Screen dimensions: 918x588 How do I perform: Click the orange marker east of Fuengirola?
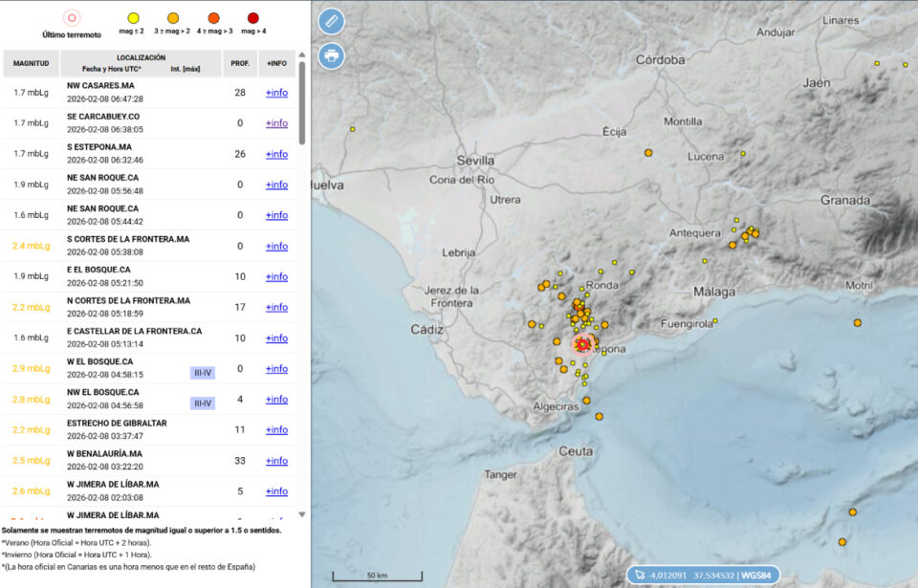(x=857, y=323)
